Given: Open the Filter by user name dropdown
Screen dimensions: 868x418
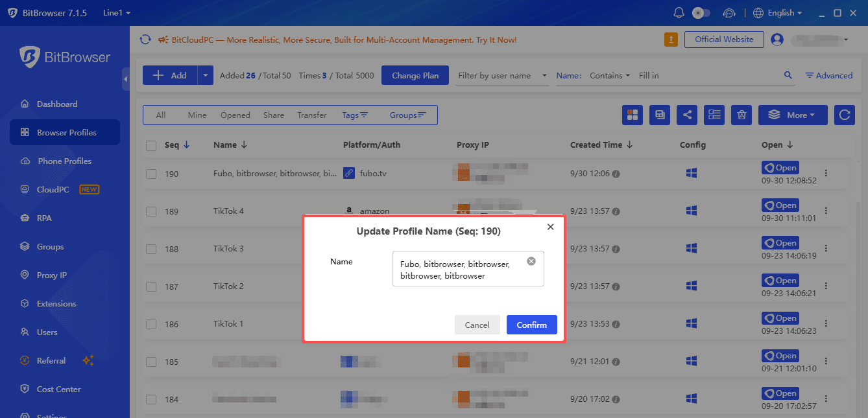Looking at the screenshot, I should click(502, 76).
